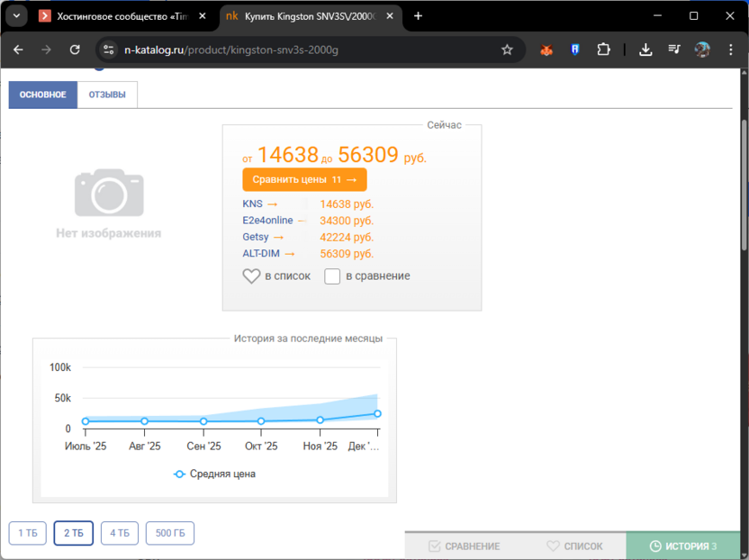Select the 4 ТБ capacity option
749x560 pixels.
[x=120, y=533]
